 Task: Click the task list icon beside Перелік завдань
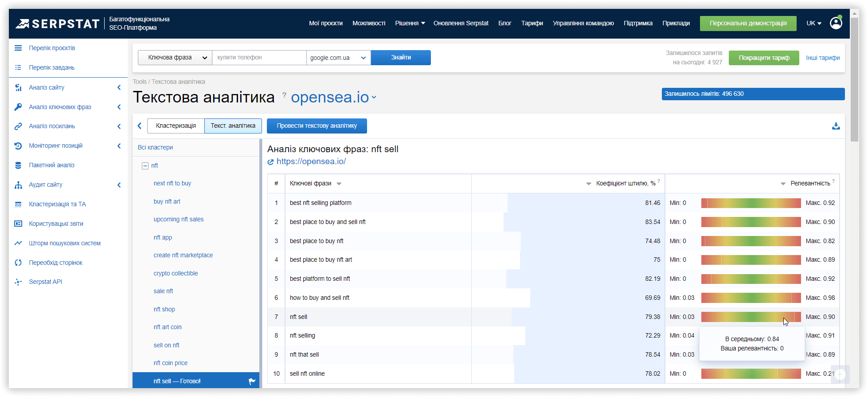(18, 67)
